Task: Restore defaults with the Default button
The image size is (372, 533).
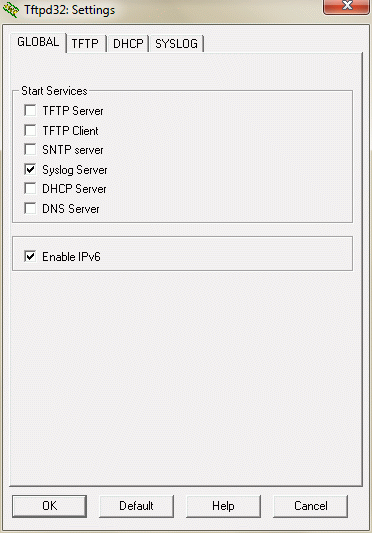Action: (136, 506)
